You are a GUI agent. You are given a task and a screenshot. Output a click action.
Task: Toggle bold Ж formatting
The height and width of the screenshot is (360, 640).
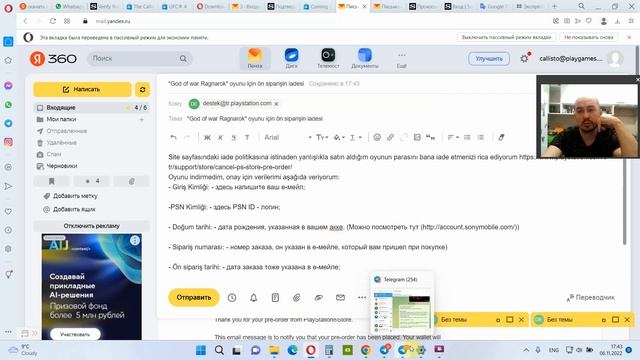point(207,138)
